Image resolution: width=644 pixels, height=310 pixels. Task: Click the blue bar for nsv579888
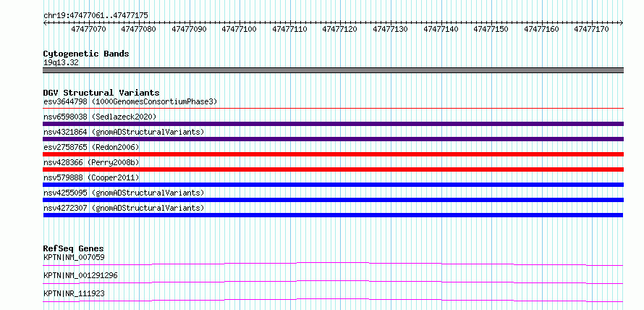click(x=333, y=185)
